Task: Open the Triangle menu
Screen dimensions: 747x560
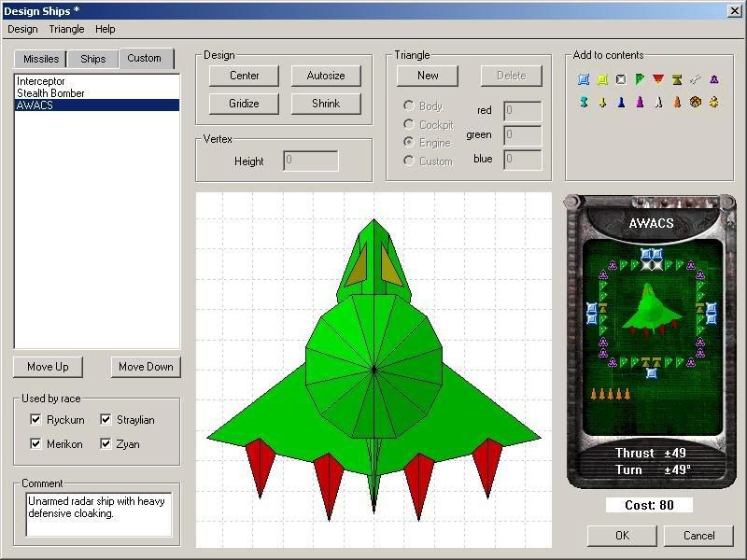Action: pyautogui.click(x=66, y=29)
